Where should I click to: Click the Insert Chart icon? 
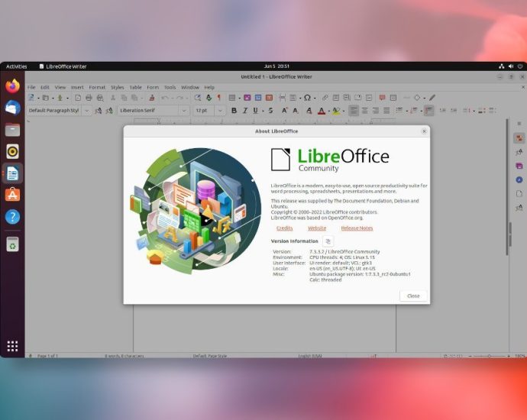258,98
